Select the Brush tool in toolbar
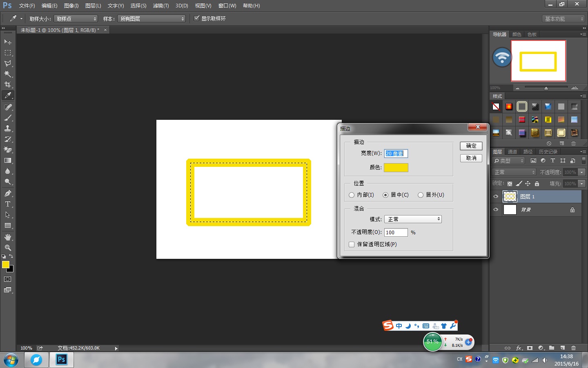The width and height of the screenshot is (588, 368). 8,118
